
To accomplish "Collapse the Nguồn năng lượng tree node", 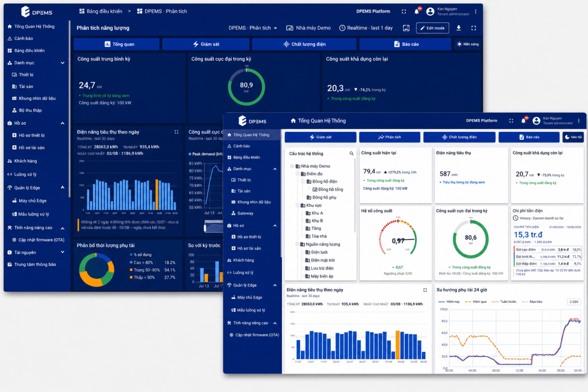I will coord(297,244).
